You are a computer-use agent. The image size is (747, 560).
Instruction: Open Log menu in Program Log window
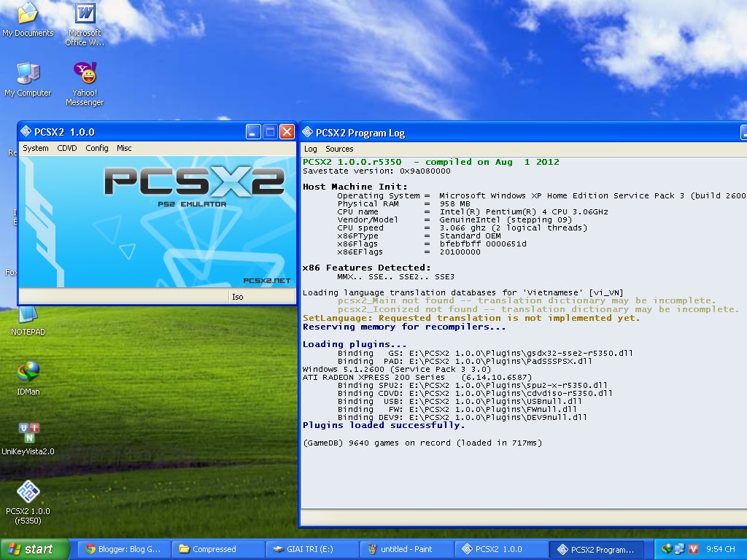[x=310, y=149]
